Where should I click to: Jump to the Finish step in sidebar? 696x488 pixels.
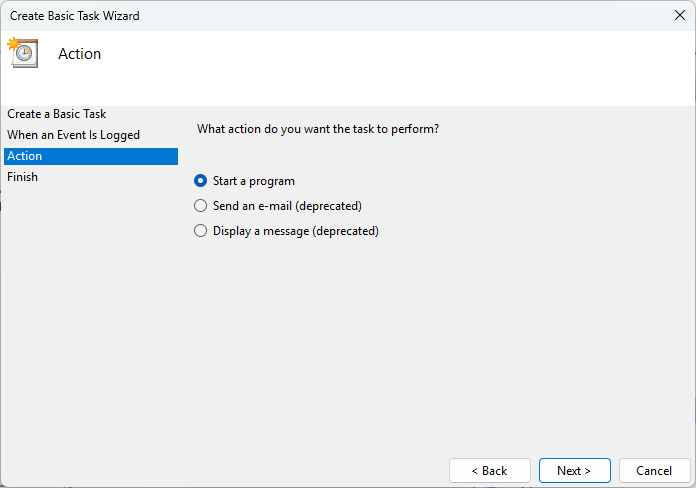[22, 177]
